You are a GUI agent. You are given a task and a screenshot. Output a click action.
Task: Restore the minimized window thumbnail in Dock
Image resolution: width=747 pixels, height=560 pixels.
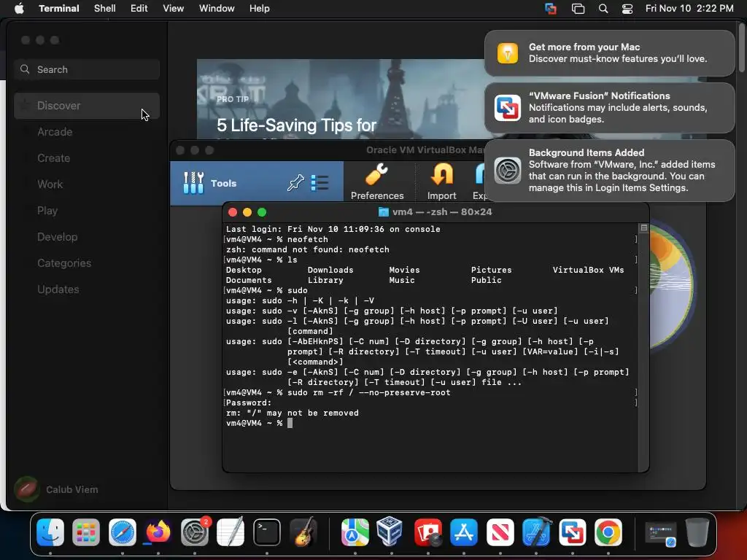tap(660, 533)
